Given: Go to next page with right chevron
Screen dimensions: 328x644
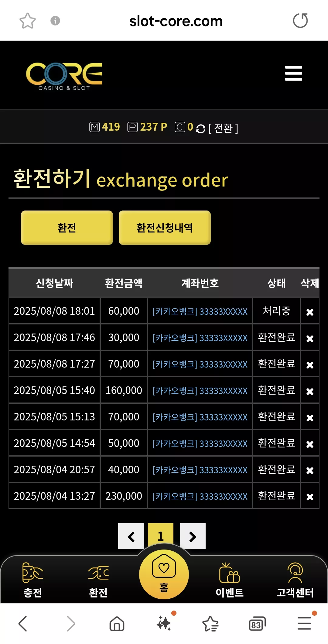Looking at the screenshot, I should point(193,536).
